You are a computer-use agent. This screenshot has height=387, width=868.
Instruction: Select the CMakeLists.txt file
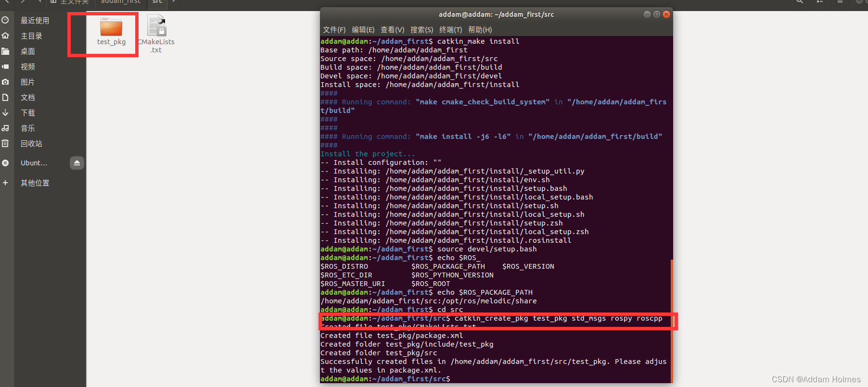[156, 34]
